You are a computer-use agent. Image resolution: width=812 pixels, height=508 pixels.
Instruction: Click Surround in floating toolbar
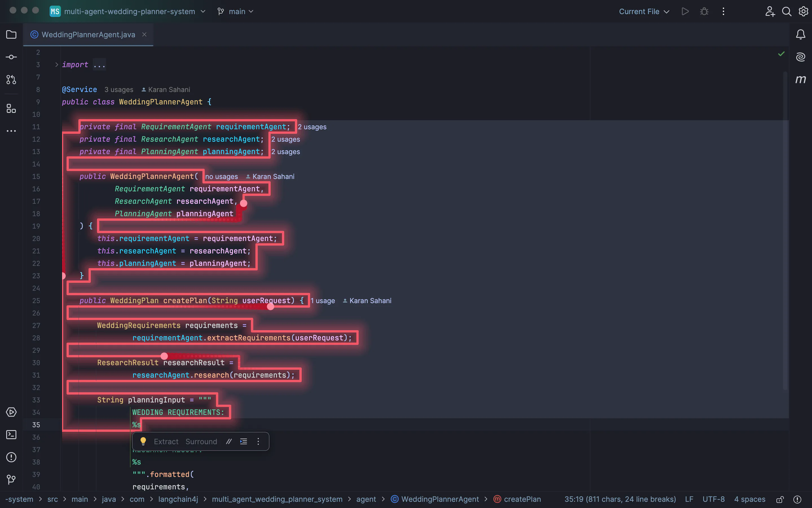[x=201, y=441]
